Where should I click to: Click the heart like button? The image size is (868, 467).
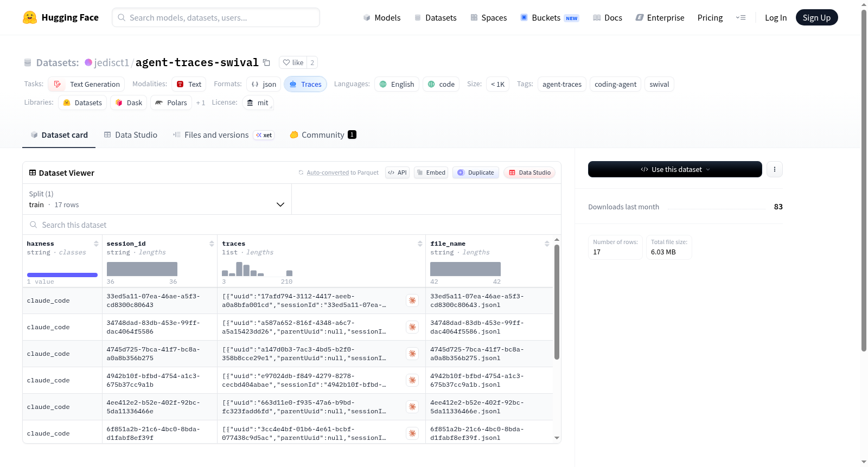pyautogui.click(x=293, y=62)
